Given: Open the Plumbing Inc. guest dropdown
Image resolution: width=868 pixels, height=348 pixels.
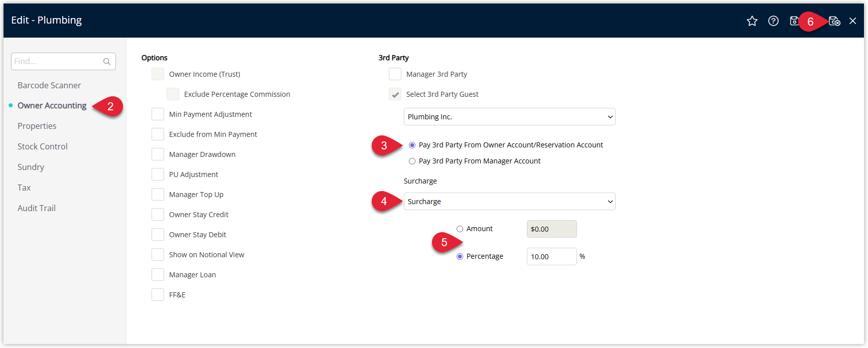Looking at the screenshot, I should click(x=509, y=117).
